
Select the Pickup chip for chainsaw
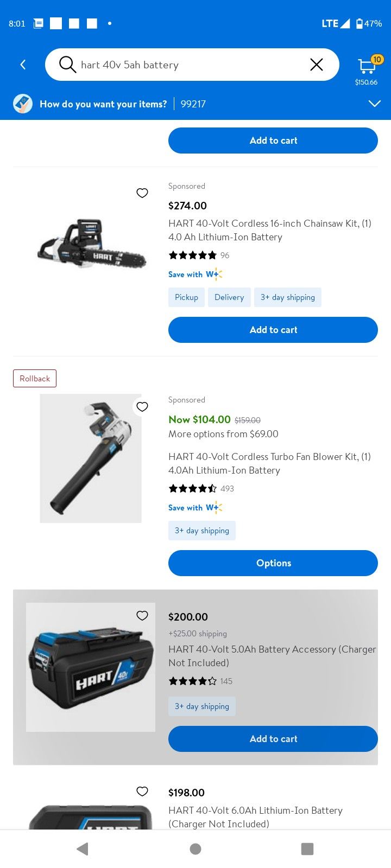point(186,297)
